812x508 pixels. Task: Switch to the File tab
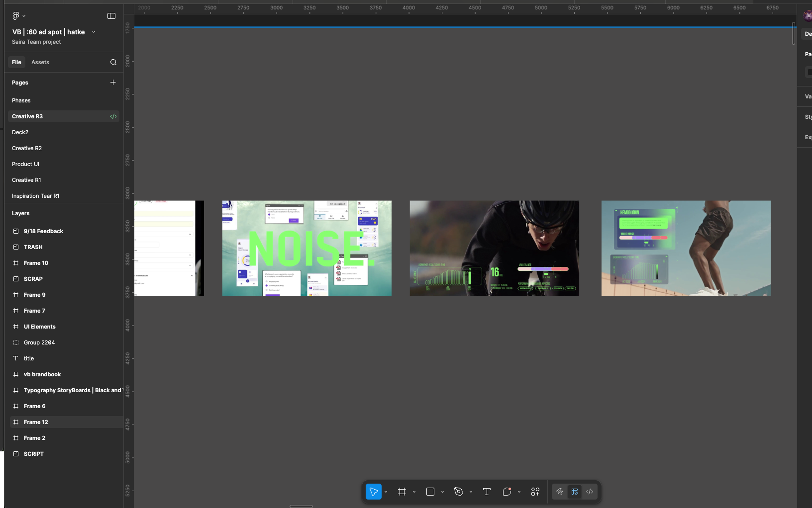(x=16, y=62)
